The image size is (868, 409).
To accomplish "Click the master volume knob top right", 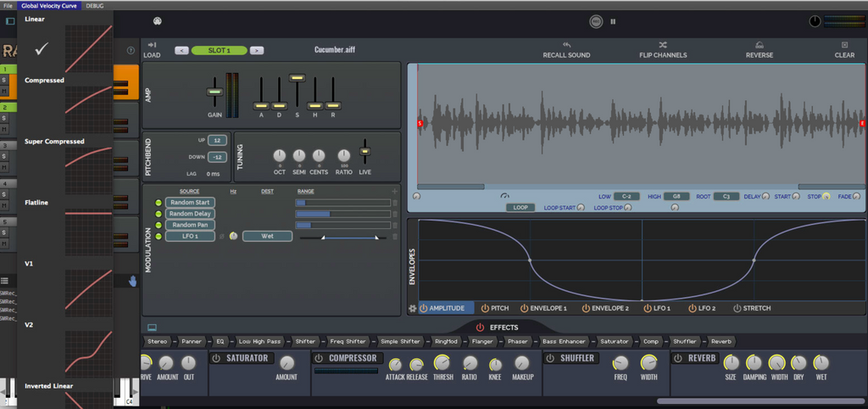I will coord(815,21).
